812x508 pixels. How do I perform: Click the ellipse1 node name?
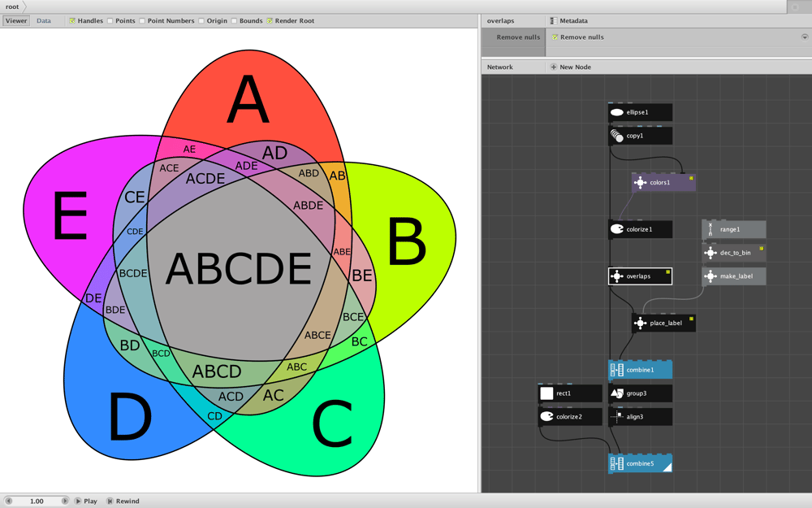click(637, 112)
